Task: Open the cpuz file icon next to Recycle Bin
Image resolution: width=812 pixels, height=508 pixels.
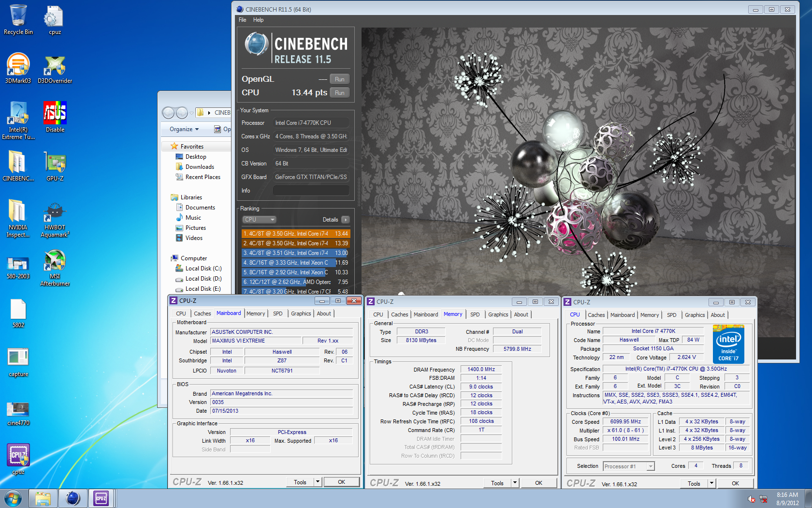Action: (54, 19)
